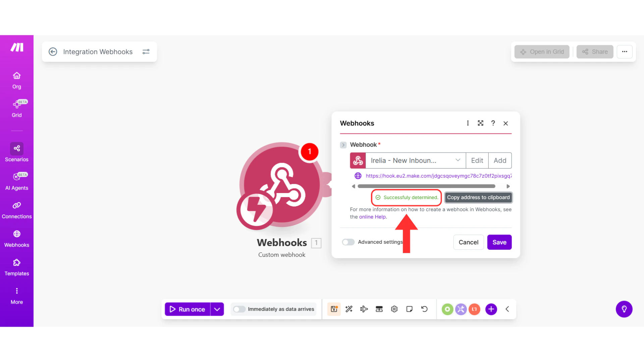Open the previous versions undo icon

[x=424, y=309]
